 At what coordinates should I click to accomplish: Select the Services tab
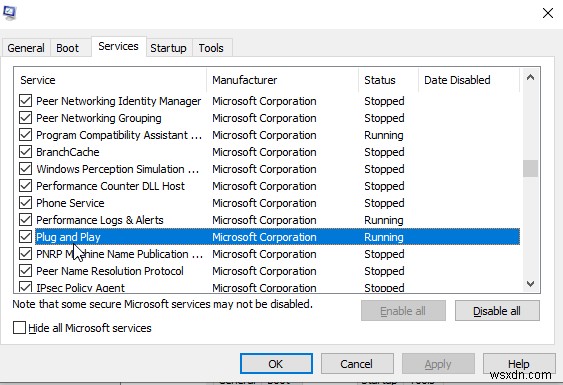point(118,46)
